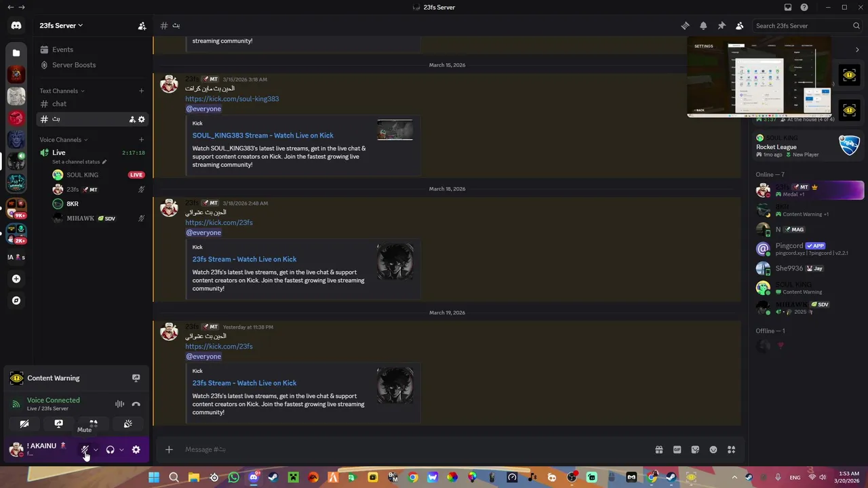Open Pinned Messages pin icon
Viewport: 868px width, 488px height.
point(722,26)
